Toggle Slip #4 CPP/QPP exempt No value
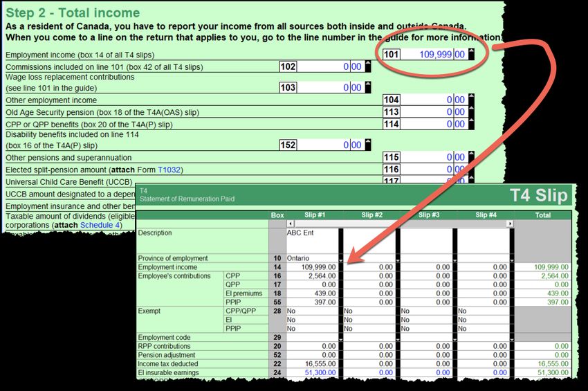 (x=483, y=311)
